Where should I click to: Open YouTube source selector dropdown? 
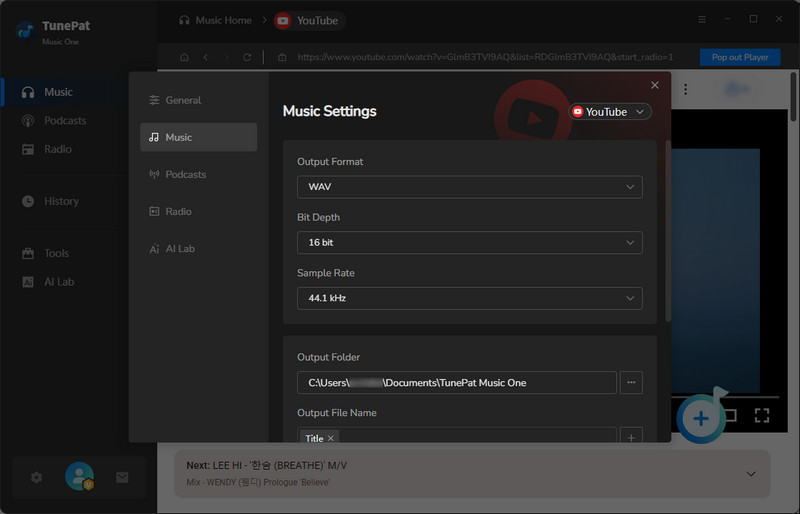click(610, 112)
